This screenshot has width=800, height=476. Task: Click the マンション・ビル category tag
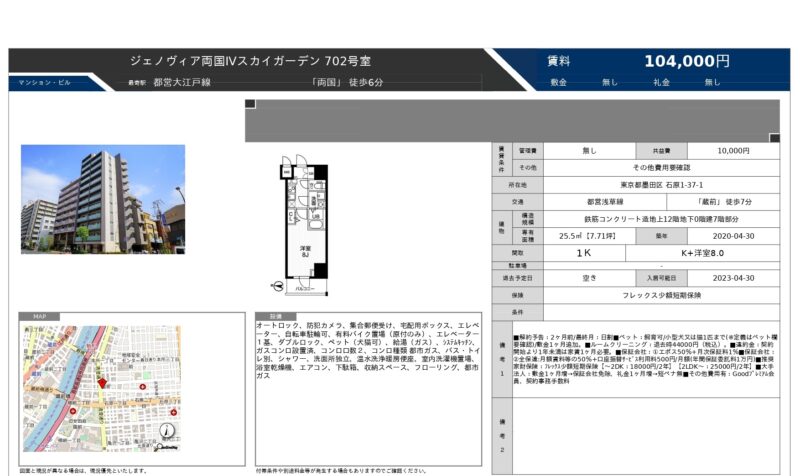pos(45,83)
